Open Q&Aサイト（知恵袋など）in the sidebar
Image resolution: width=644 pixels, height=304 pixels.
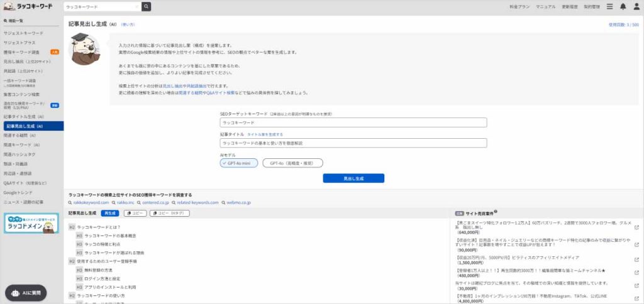25,183
